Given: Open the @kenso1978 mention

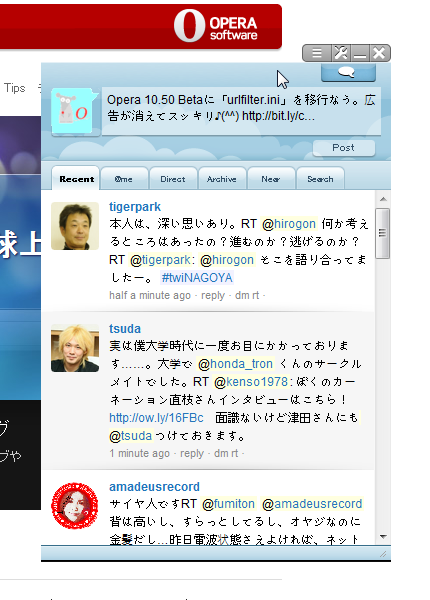Looking at the screenshot, I should coord(251,382).
